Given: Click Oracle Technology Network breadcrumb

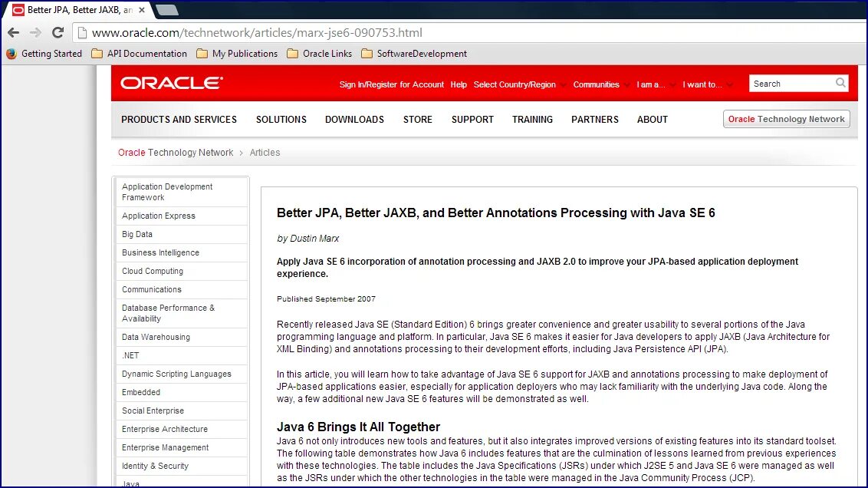Looking at the screenshot, I should pos(176,153).
